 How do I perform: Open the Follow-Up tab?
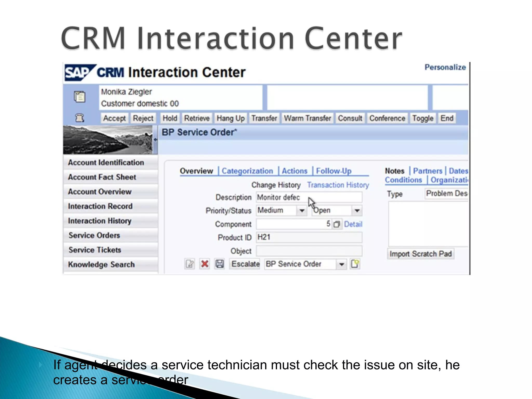pyautogui.click(x=334, y=171)
